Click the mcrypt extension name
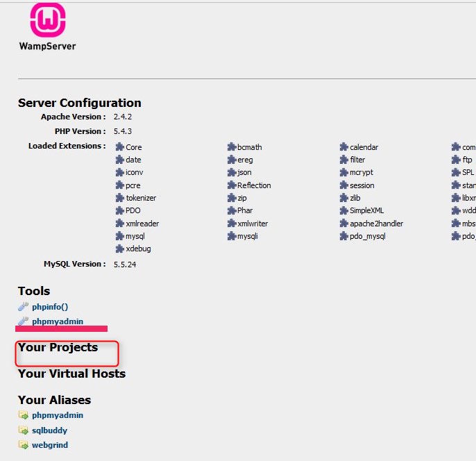476x461 pixels. (362, 173)
